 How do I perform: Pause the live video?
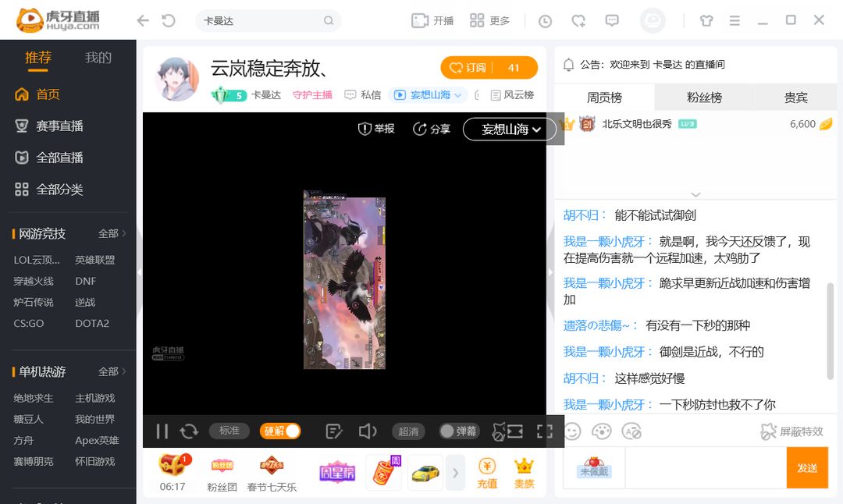162,431
